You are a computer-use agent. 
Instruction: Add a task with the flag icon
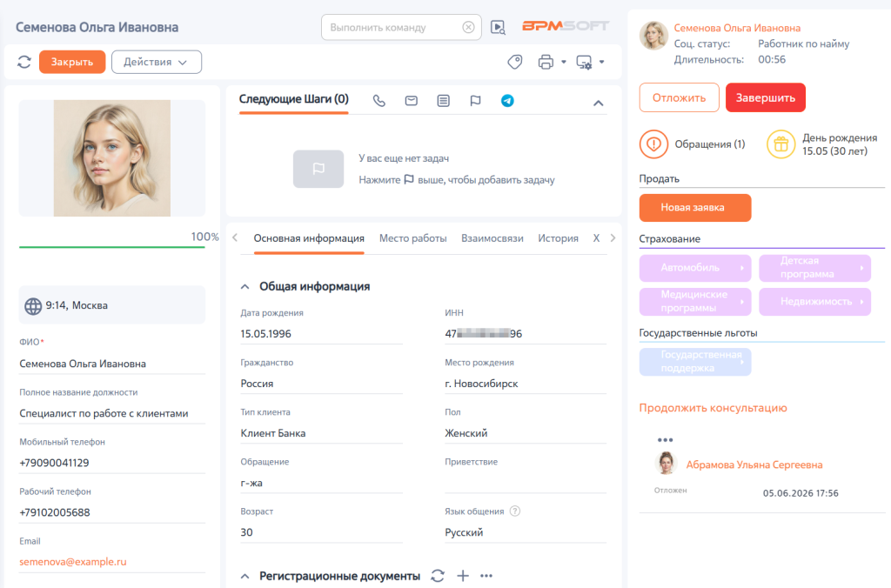point(476,101)
